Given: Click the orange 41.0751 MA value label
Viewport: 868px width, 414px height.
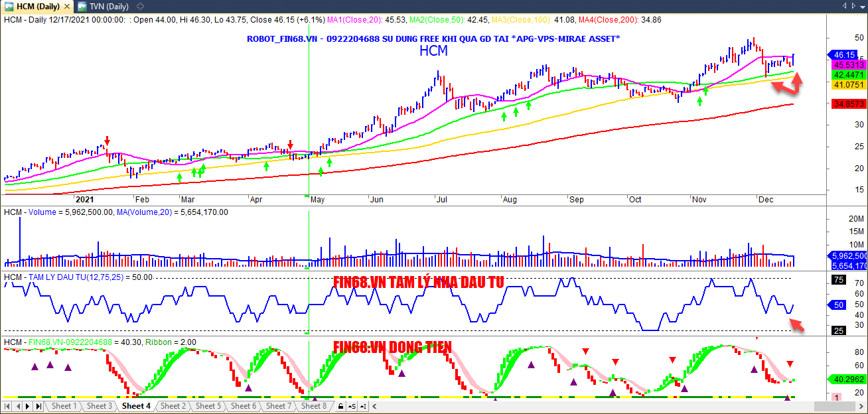Looking at the screenshot, I should (848, 85).
